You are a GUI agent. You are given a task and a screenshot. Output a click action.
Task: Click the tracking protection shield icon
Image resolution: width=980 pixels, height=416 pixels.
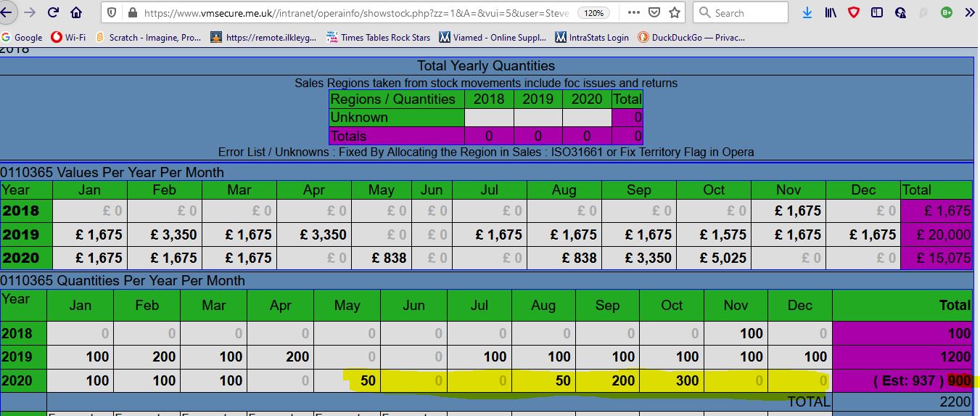click(112, 13)
